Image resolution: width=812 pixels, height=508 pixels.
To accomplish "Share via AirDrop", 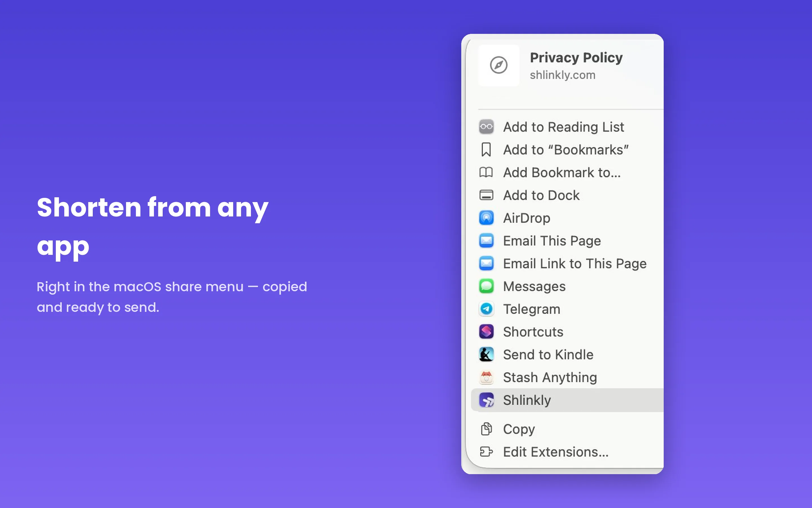I will click(567, 218).
